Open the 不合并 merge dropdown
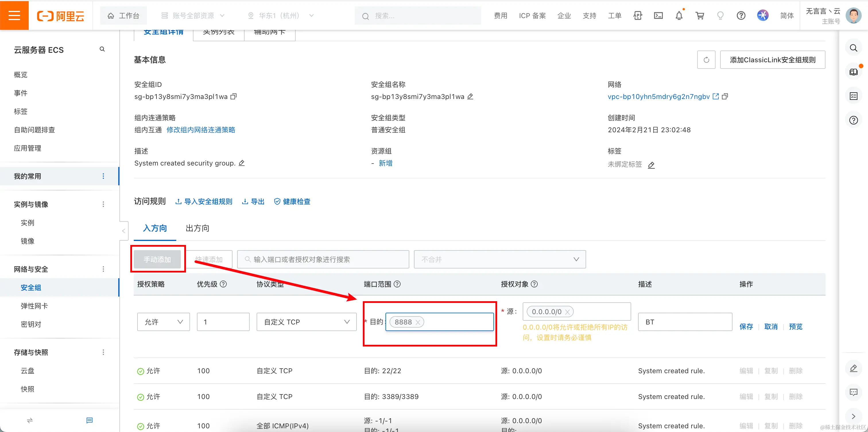This screenshot has width=868, height=432. click(500, 259)
